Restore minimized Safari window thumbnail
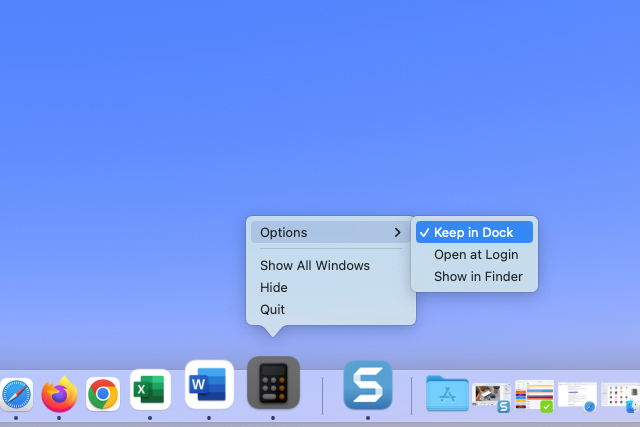 [577, 396]
